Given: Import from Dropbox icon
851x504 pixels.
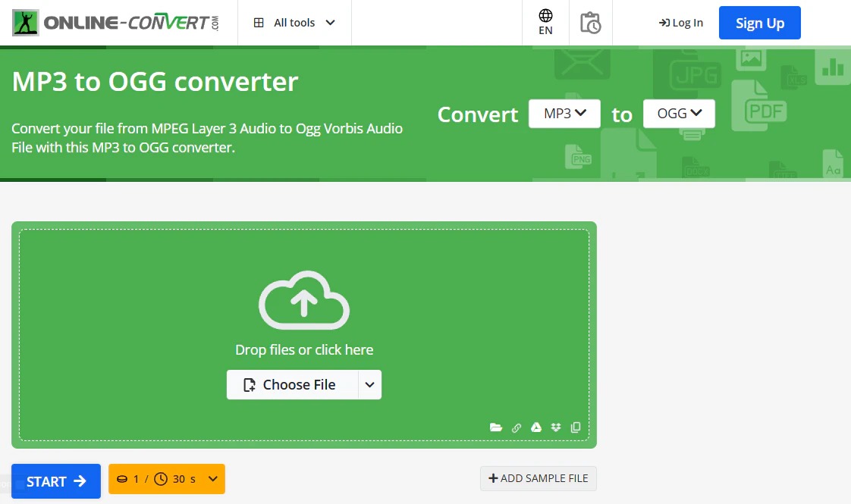Looking at the screenshot, I should click(x=556, y=427).
